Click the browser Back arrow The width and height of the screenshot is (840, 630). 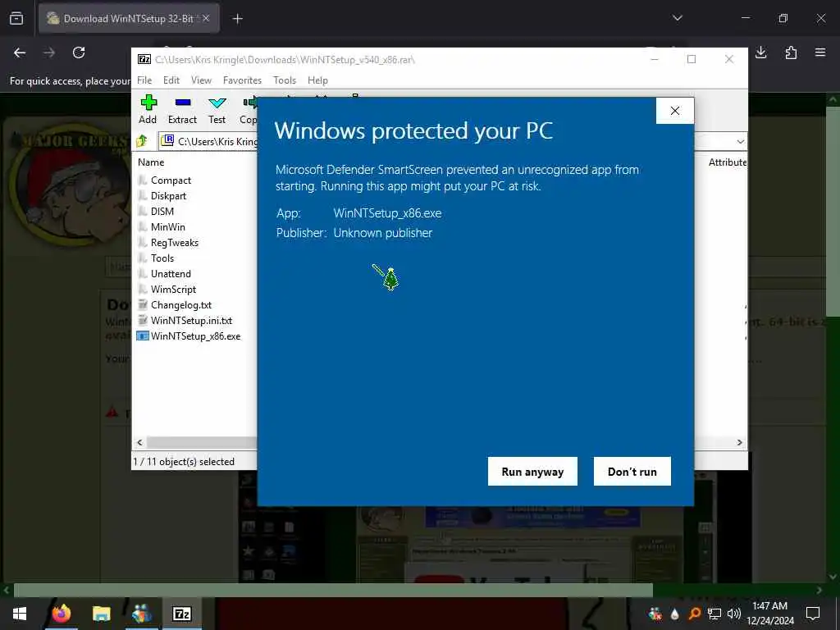pos(20,52)
